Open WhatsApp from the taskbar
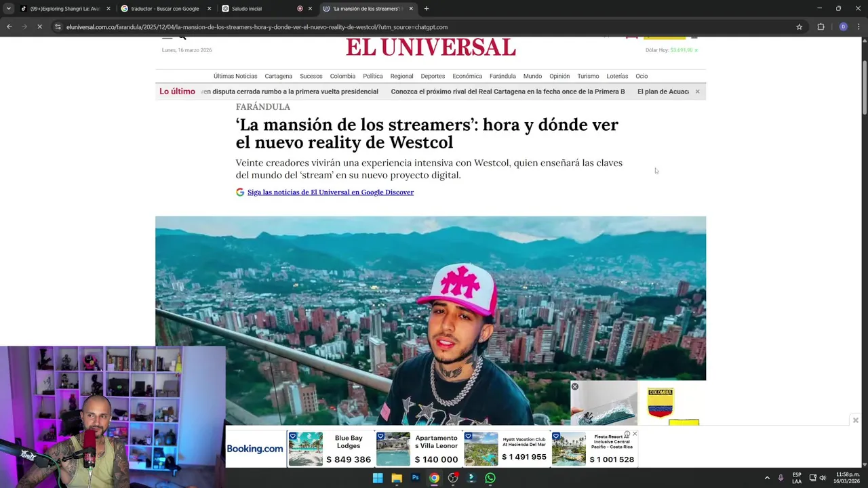Image resolution: width=868 pixels, height=488 pixels. click(490, 478)
